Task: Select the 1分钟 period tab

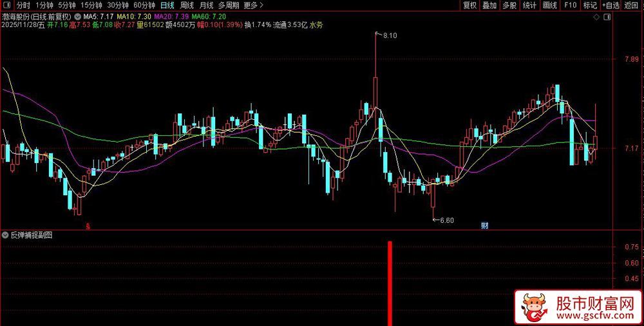Action: pyautogui.click(x=44, y=5)
